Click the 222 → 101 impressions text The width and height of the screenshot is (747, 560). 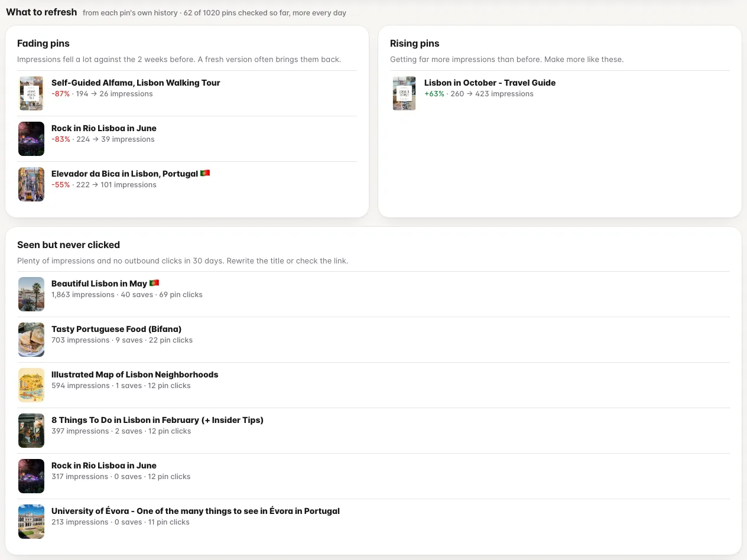pos(116,185)
